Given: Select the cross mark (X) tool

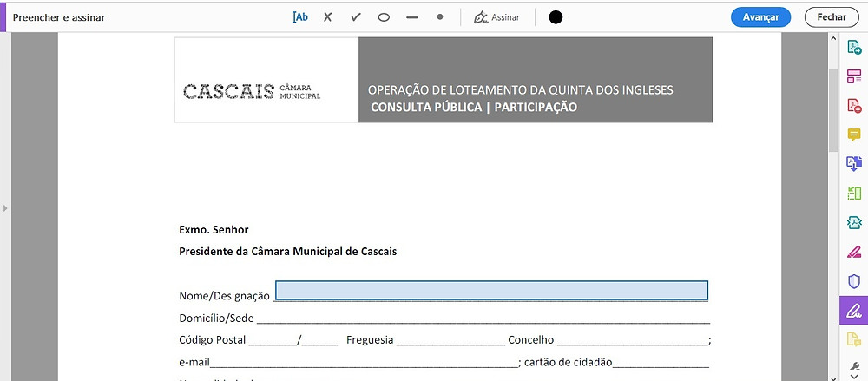Looking at the screenshot, I should (x=328, y=17).
